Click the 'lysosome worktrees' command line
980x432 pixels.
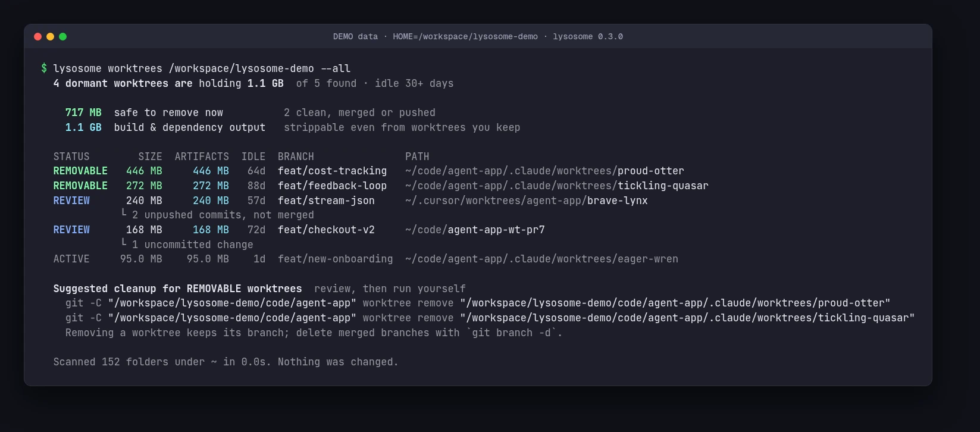tap(202, 68)
